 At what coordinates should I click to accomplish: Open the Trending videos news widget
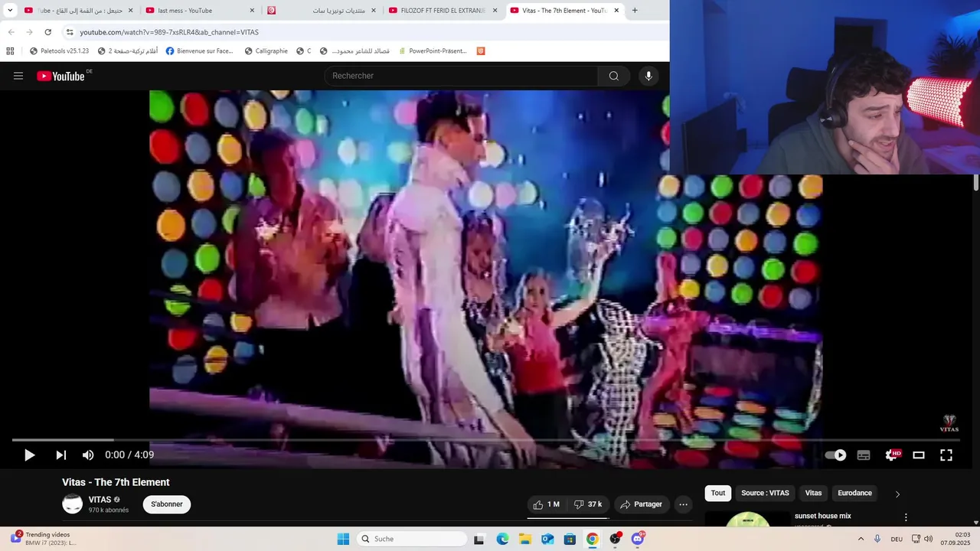pyautogui.click(x=44, y=539)
